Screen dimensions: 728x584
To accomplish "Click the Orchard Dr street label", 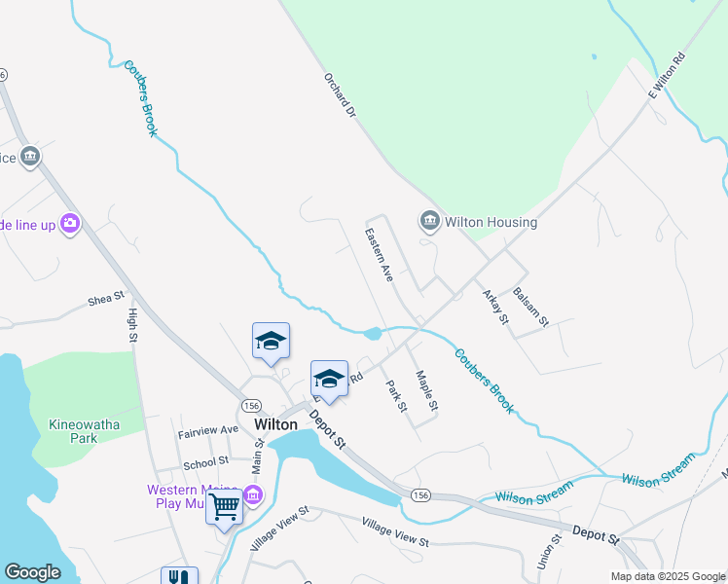I will coord(340,95).
